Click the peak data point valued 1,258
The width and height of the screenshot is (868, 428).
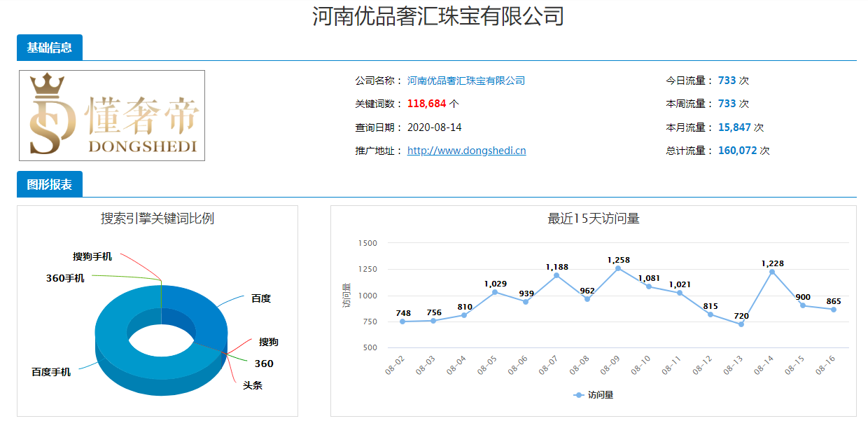pyautogui.click(x=618, y=268)
